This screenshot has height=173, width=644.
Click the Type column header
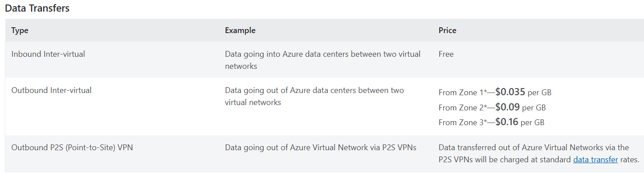coord(20,30)
